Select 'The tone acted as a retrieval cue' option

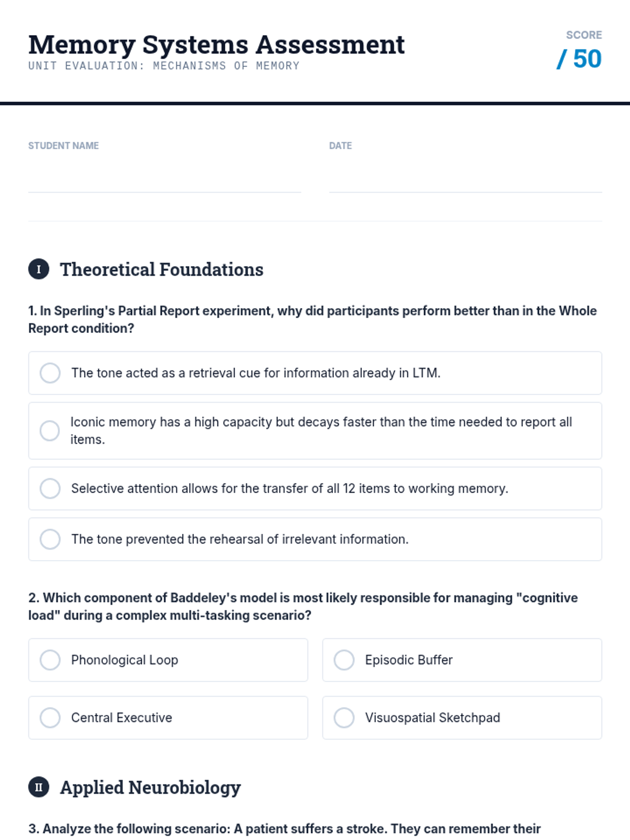coord(50,373)
